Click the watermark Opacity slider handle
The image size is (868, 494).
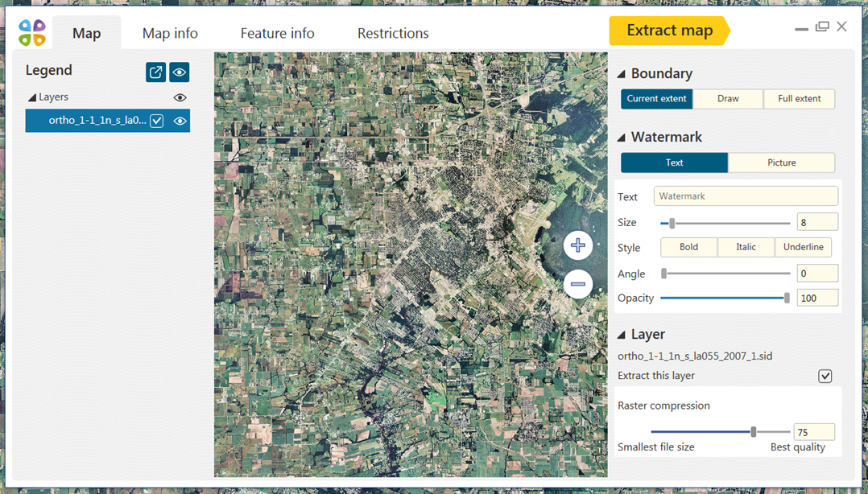[x=787, y=298]
